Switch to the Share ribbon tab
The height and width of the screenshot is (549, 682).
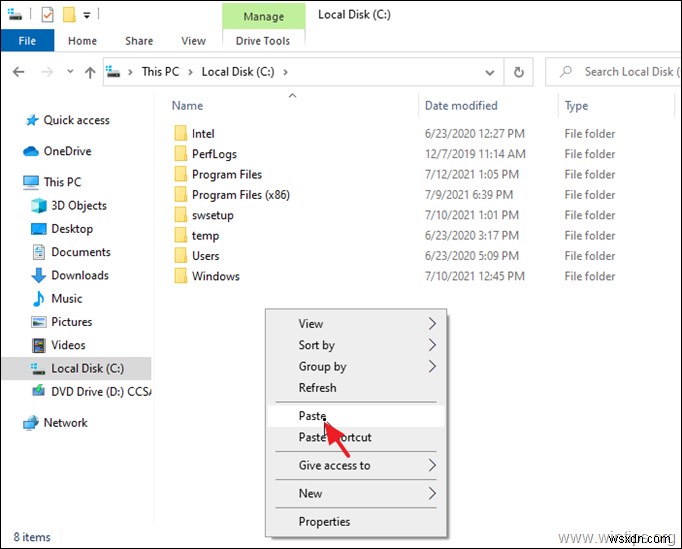(x=139, y=41)
